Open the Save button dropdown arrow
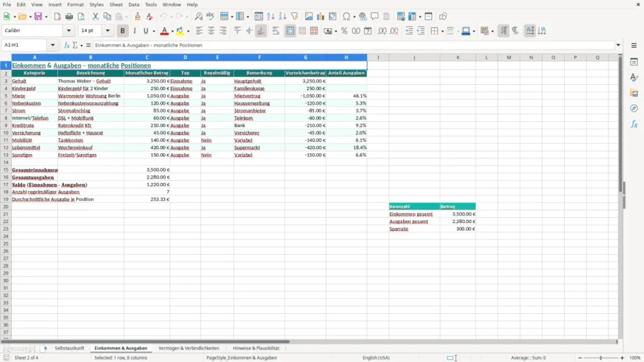The image size is (644, 362). [46, 16]
